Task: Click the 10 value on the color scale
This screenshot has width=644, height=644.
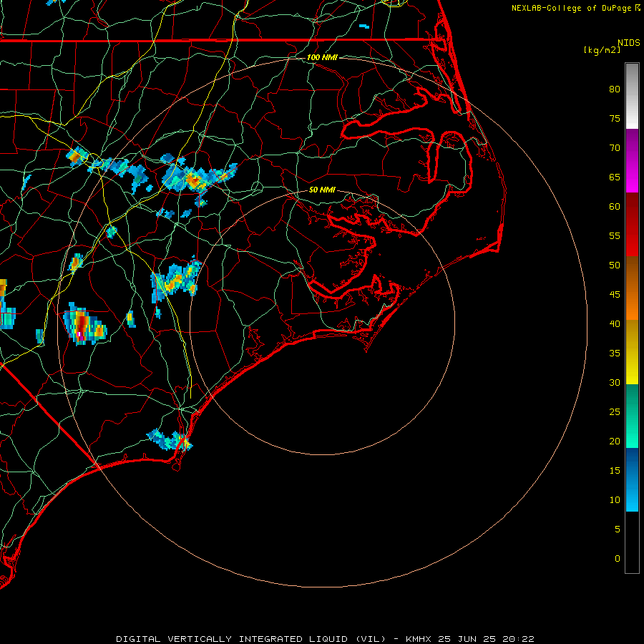Action: click(615, 500)
